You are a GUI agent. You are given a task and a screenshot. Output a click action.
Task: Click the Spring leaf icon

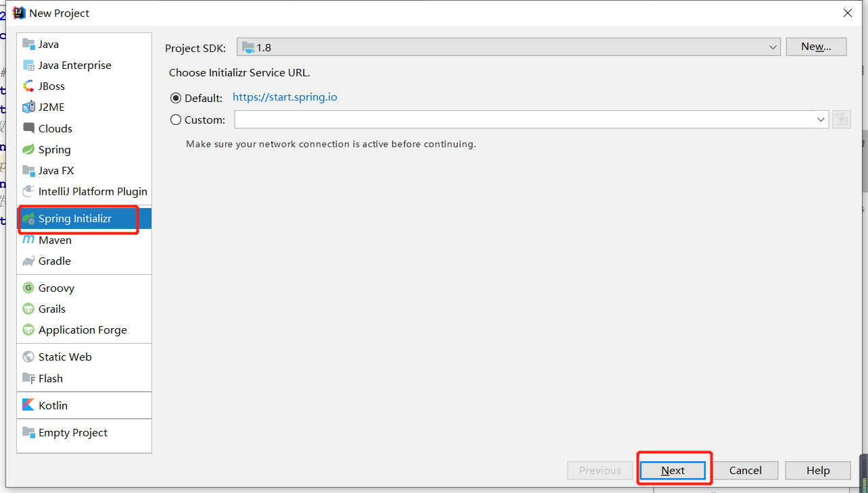[28, 149]
